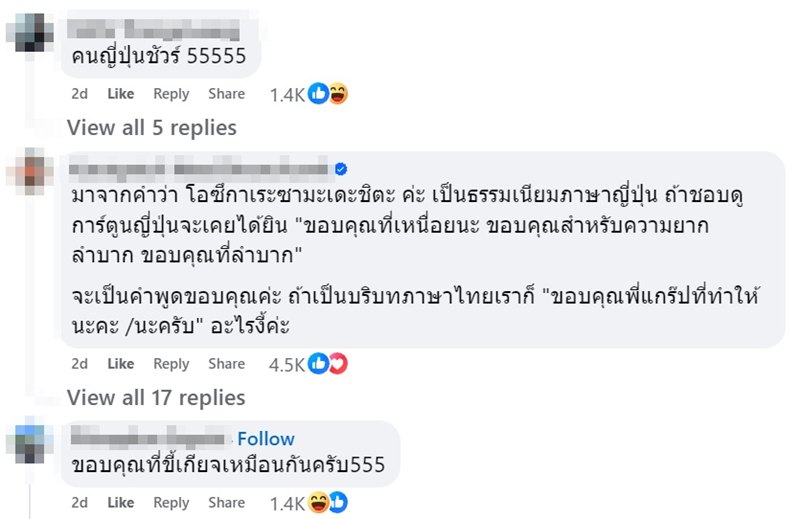Click the haha reaction icon on first comment
This screenshot has height=519, width=800.
(338, 94)
